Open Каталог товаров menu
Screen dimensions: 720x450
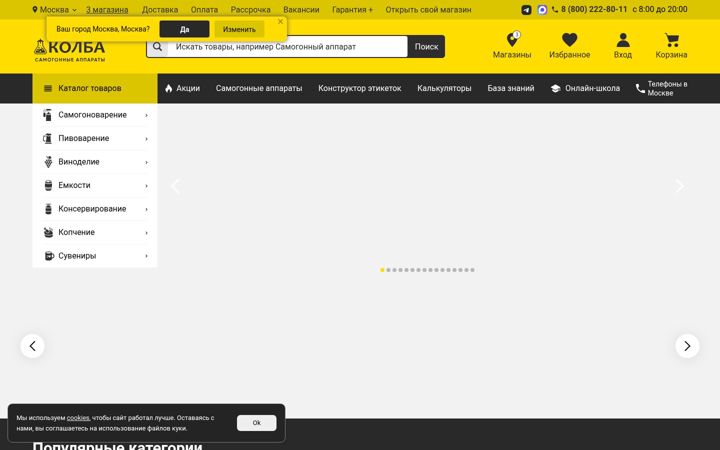[95, 88]
